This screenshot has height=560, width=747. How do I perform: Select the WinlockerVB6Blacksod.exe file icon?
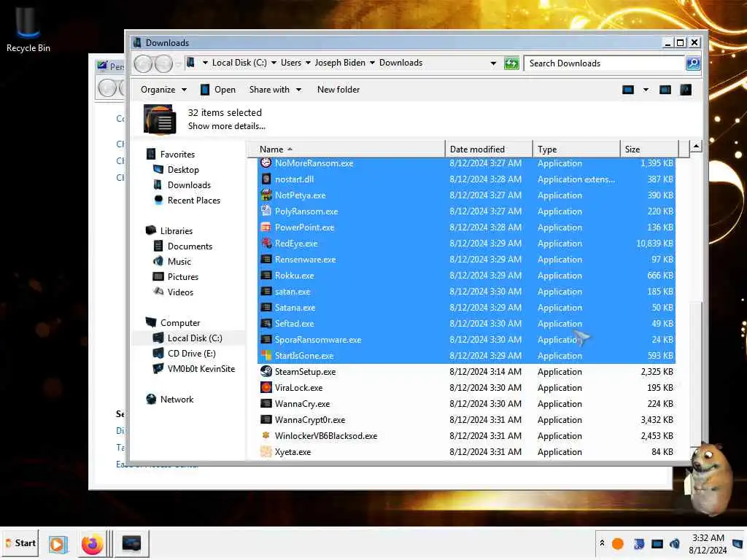tap(266, 435)
